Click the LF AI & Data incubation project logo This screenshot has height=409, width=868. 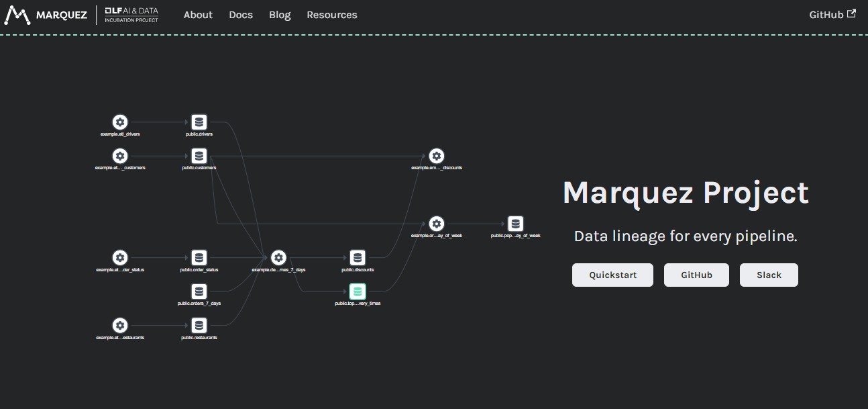coord(131,15)
